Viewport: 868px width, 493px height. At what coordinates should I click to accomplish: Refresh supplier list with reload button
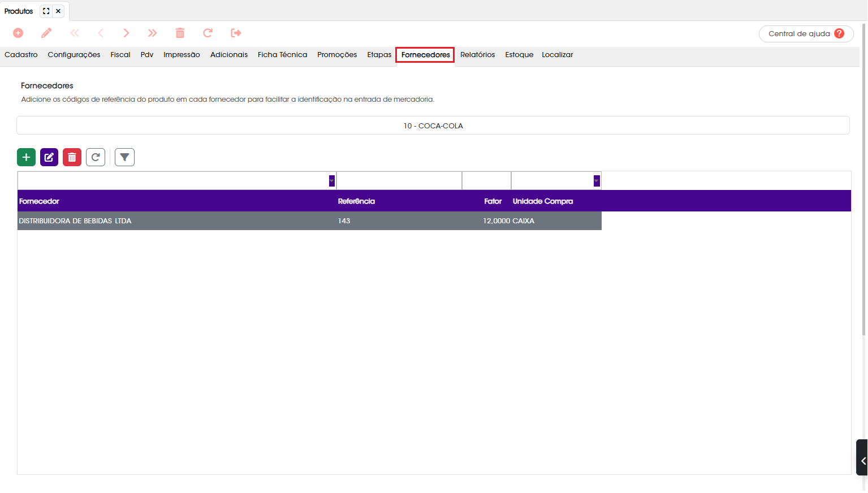[96, 157]
